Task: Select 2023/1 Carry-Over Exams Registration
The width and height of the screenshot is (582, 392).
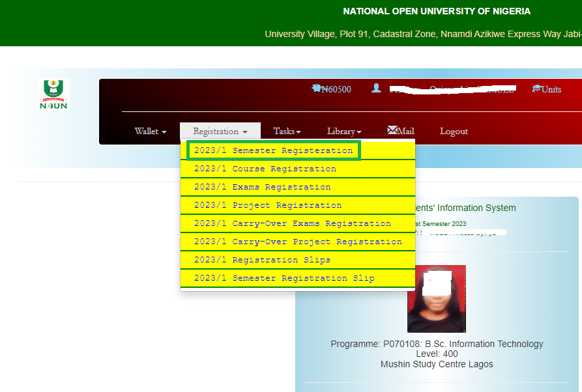Action: point(298,223)
